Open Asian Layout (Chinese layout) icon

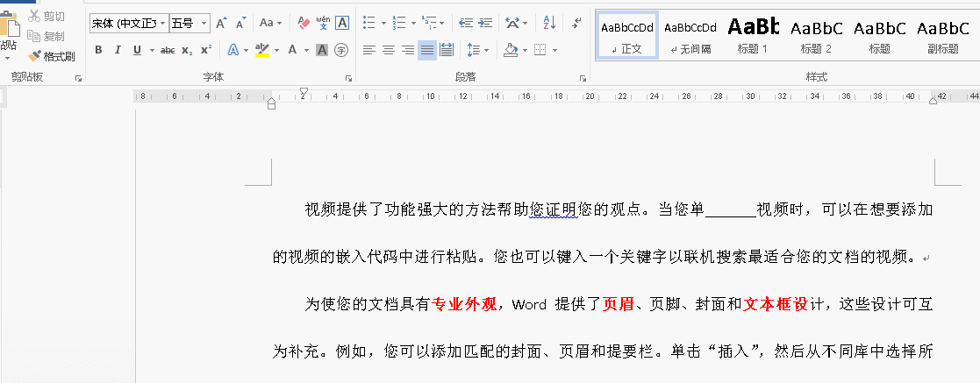click(512, 23)
